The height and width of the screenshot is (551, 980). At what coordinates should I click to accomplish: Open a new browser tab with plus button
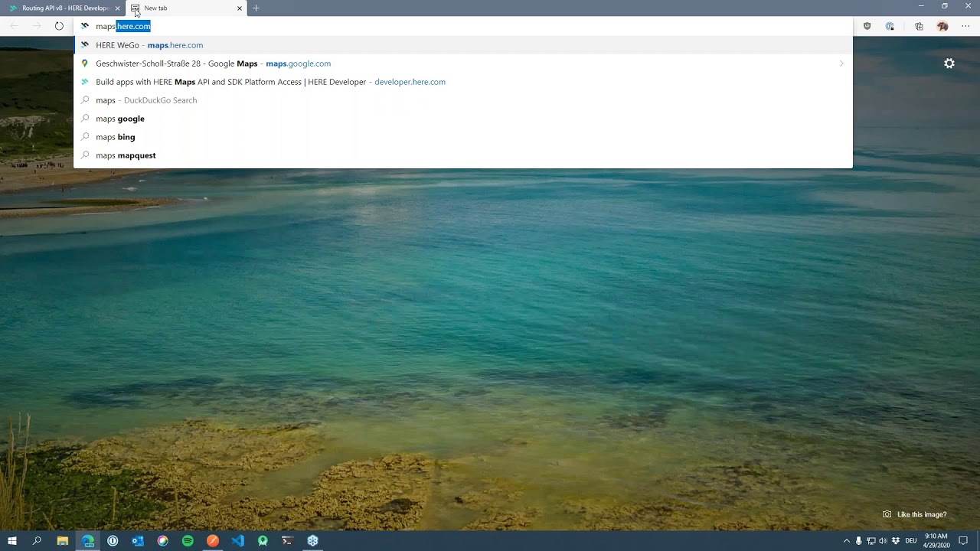click(x=256, y=8)
